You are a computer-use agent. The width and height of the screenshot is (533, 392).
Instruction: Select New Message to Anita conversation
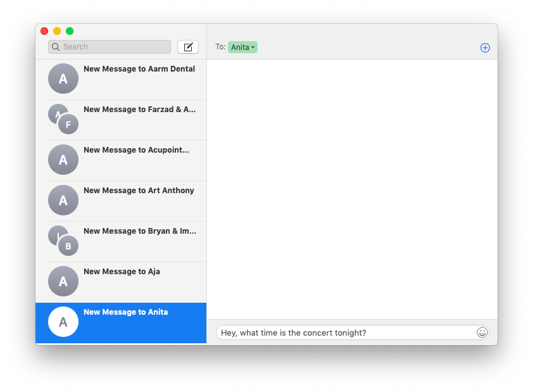point(121,323)
